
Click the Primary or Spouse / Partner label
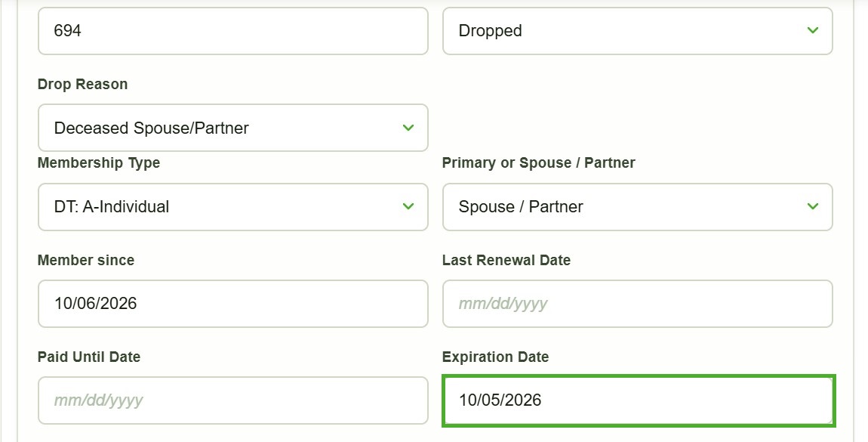pyautogui.click(x=539, y=163)
